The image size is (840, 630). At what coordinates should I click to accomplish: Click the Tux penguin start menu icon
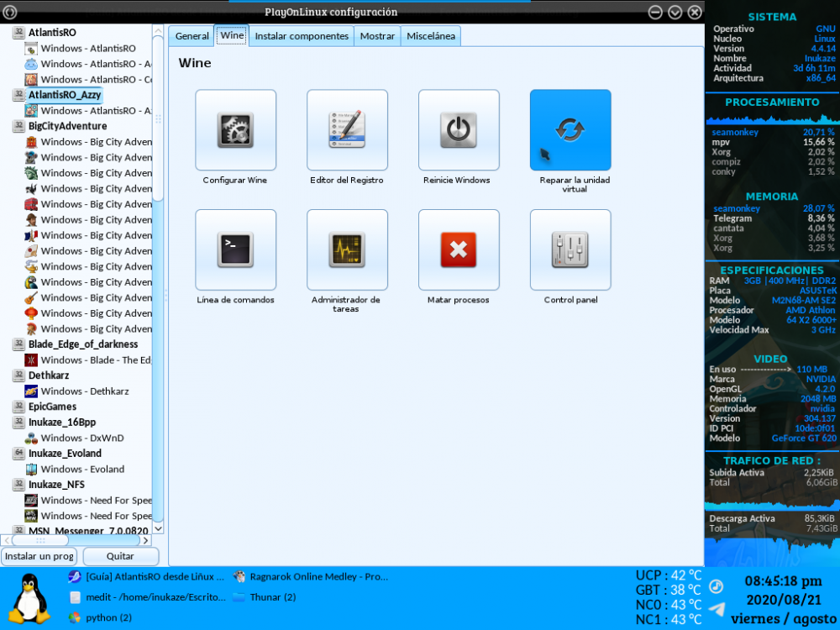point(31,598)
